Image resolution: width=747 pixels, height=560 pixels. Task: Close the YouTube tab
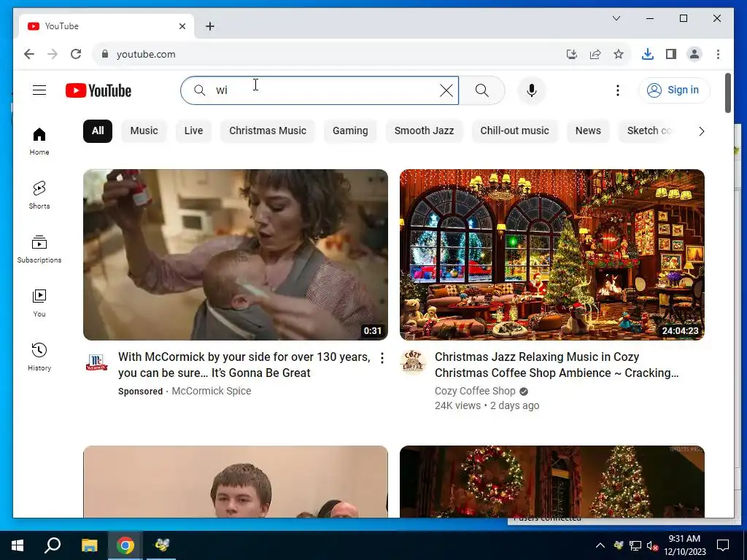click(182, 26)
